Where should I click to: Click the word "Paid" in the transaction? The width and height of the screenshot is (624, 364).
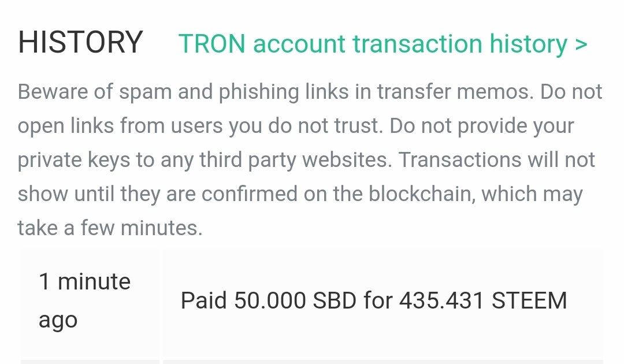pos(204,300)
